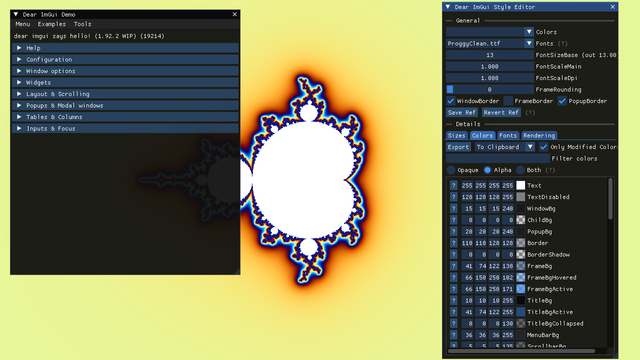The image size is (640, 360).
Task: Open the Text color swatch
Action: 520,185
